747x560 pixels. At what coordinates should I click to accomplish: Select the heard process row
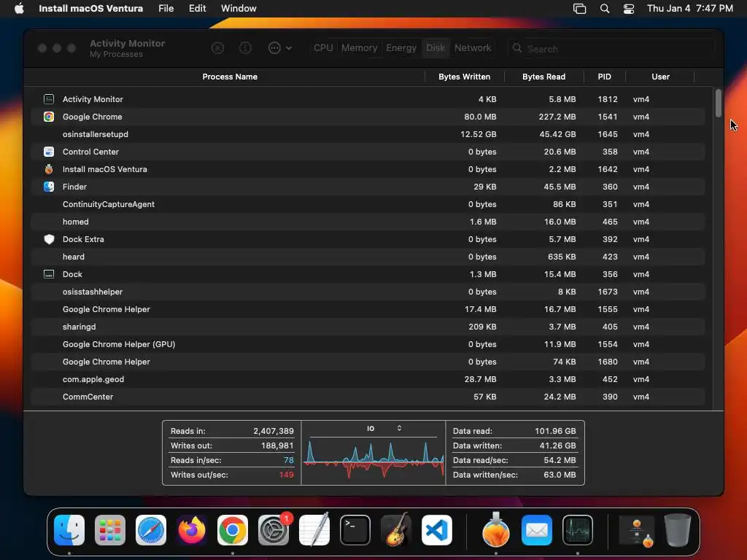(368, 257)
